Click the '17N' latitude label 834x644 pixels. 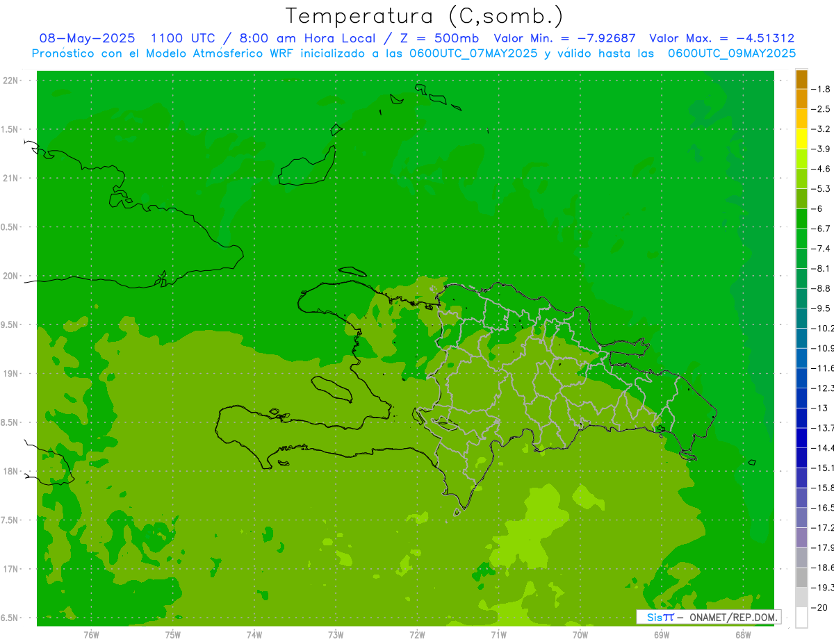[12, 569]
